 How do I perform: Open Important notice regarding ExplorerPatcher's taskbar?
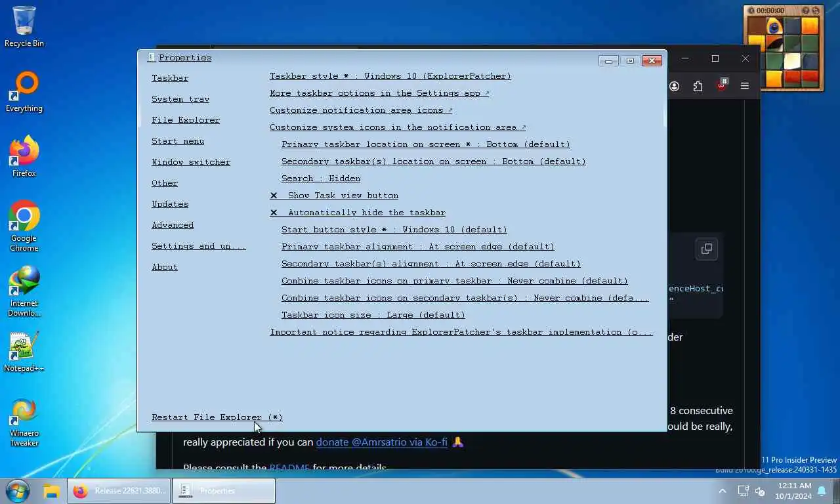click(x=461, y=332)
